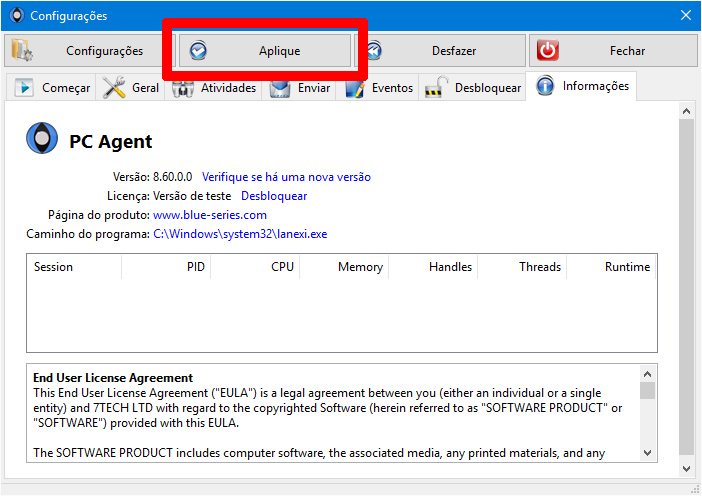702x496 pixels.
Task: Go to the Enviar tab
Action: tap(300, 87)
